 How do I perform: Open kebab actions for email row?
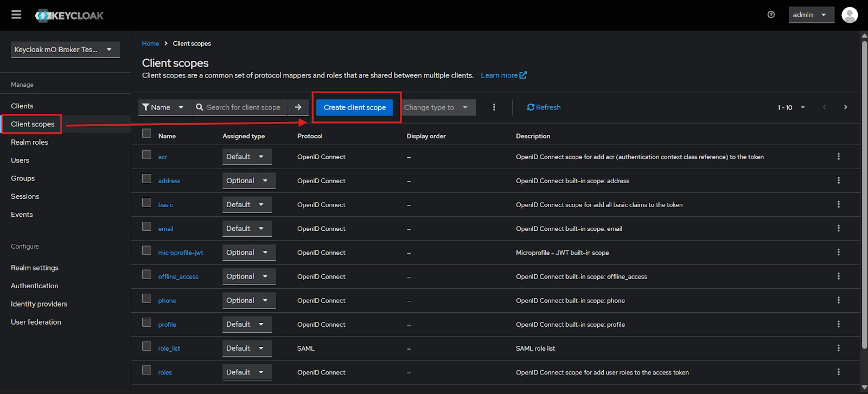[838, 228]
